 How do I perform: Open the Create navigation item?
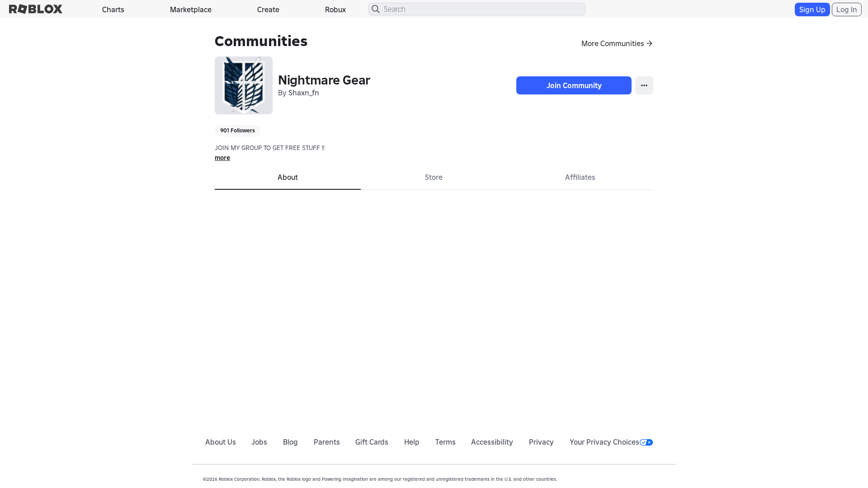[x=268, y=9]
